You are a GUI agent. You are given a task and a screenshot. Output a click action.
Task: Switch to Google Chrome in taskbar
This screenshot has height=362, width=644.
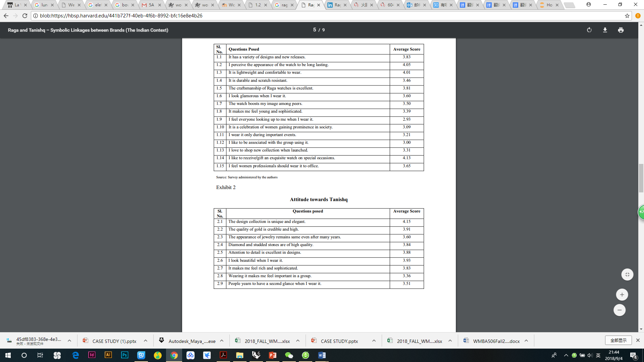coord(174,355)
